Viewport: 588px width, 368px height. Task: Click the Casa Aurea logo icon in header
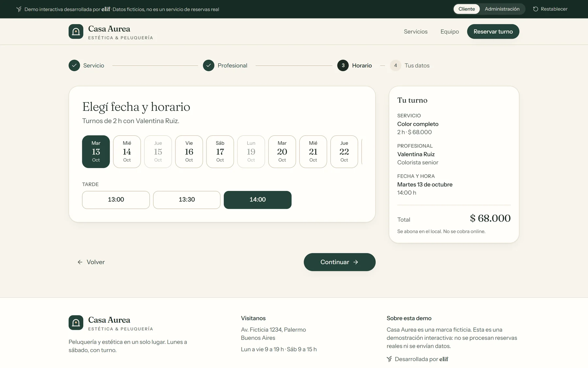pos(76,31)
